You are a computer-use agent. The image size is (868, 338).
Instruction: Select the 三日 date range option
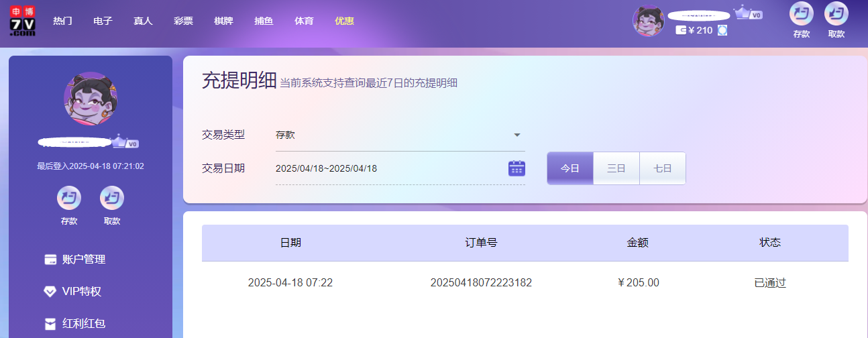coord(616,168)
